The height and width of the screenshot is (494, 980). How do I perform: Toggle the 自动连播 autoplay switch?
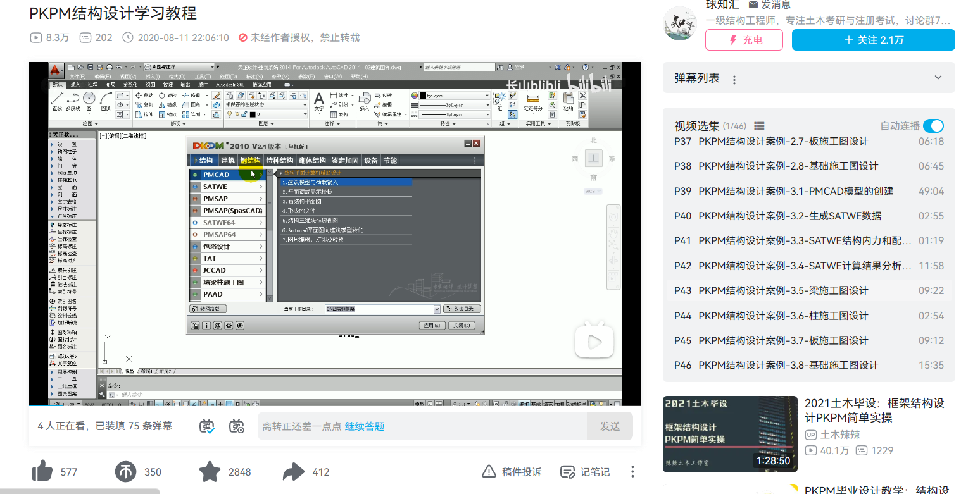pos(933,126)
